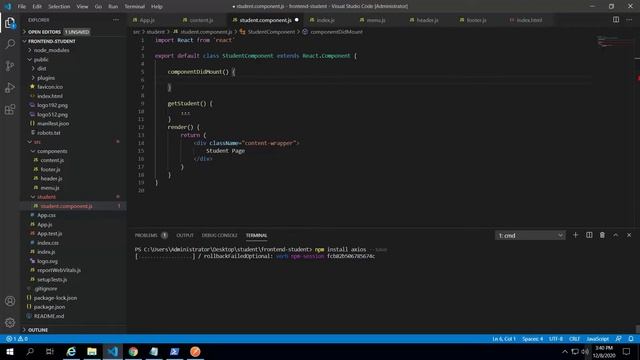This screenshot has width=640, height=360.
Task: Create a new terminal with plus icon
Action: [576, 235]
